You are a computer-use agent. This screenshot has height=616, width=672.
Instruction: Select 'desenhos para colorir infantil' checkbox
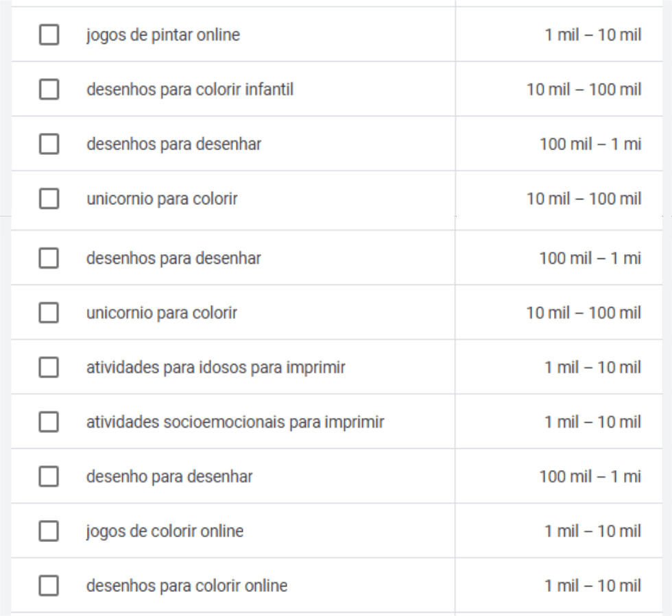pyautogui.click(x=48, y=90)
